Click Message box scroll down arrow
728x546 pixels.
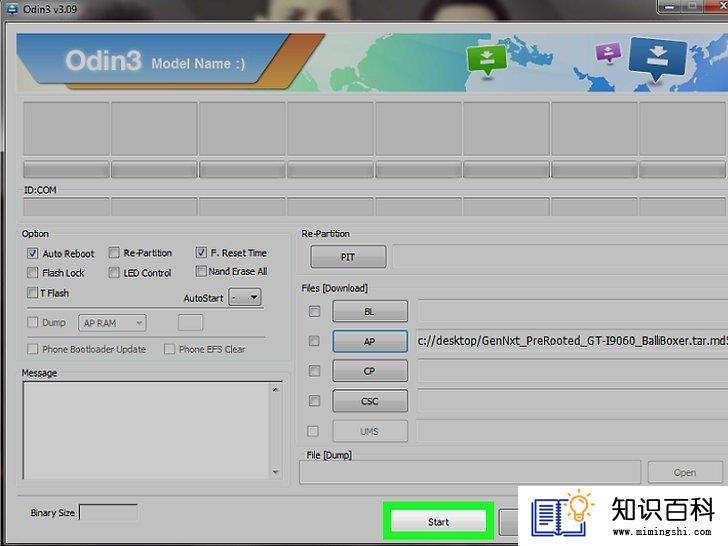(276, 472)
